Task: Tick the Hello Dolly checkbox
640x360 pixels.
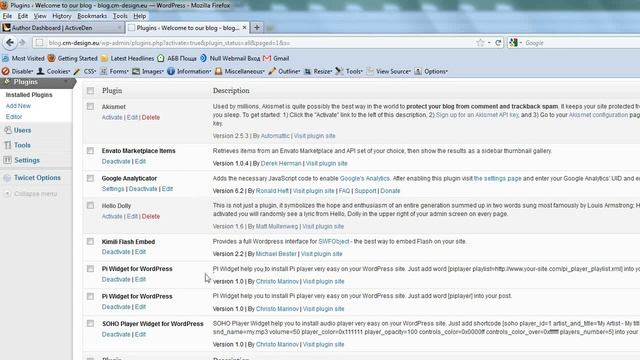Action: click(x=90, y=205)
